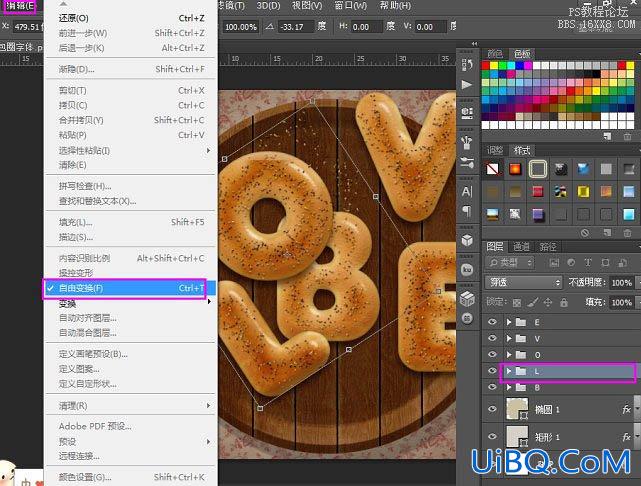The width and height of the screenshot is (641, 486).
Task: Click new swatch icon in Swatches panel
Action: click(x=607, y=136)
